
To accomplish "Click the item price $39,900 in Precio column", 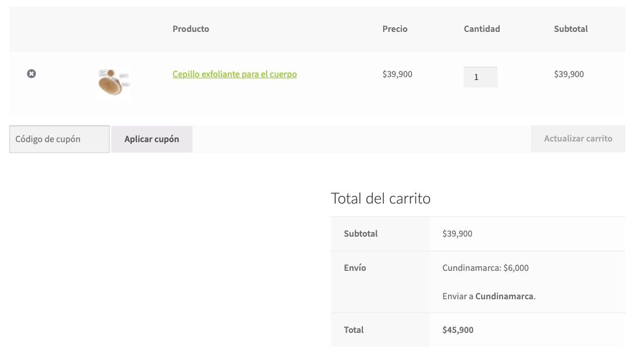I will 397,74.
